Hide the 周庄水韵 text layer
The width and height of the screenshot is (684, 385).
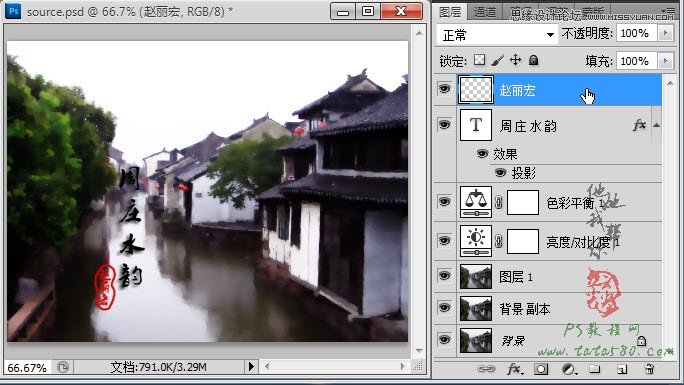click(x=445, y=125)
